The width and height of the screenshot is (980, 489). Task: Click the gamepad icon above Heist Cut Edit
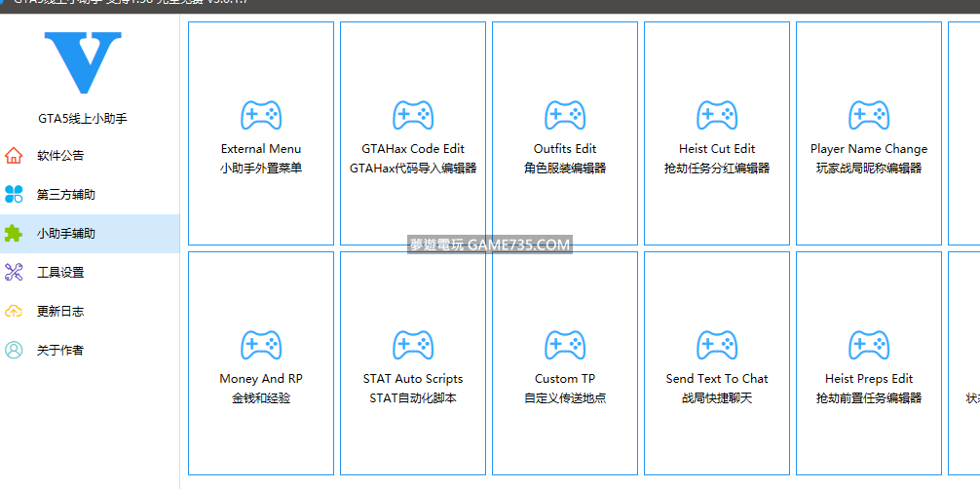pos(717,115)
